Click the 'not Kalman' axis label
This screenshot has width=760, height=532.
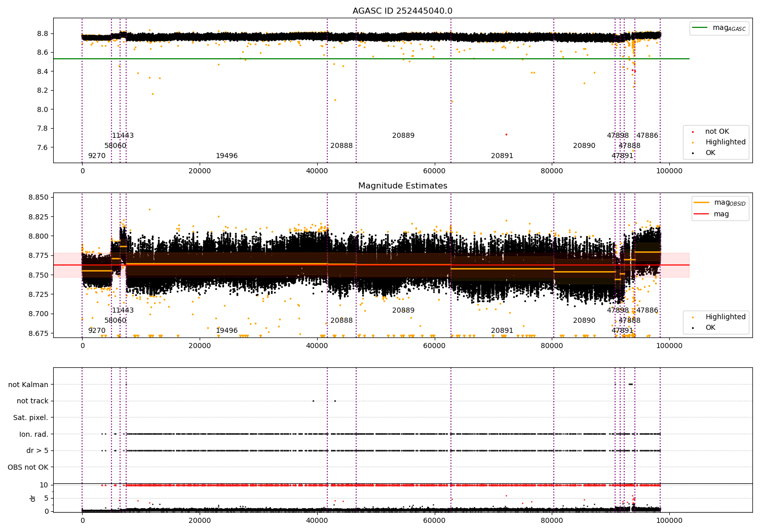(x=28, y=385)
